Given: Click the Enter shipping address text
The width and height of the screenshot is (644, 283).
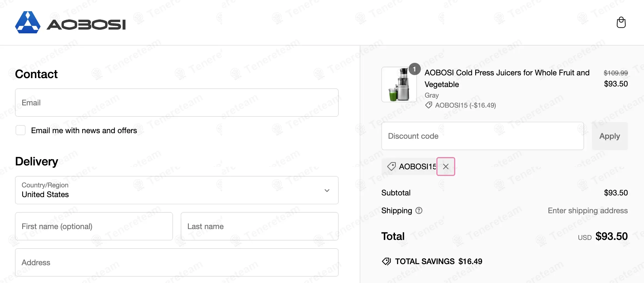Looking at the screenshot, I should (x=588, y=210).
